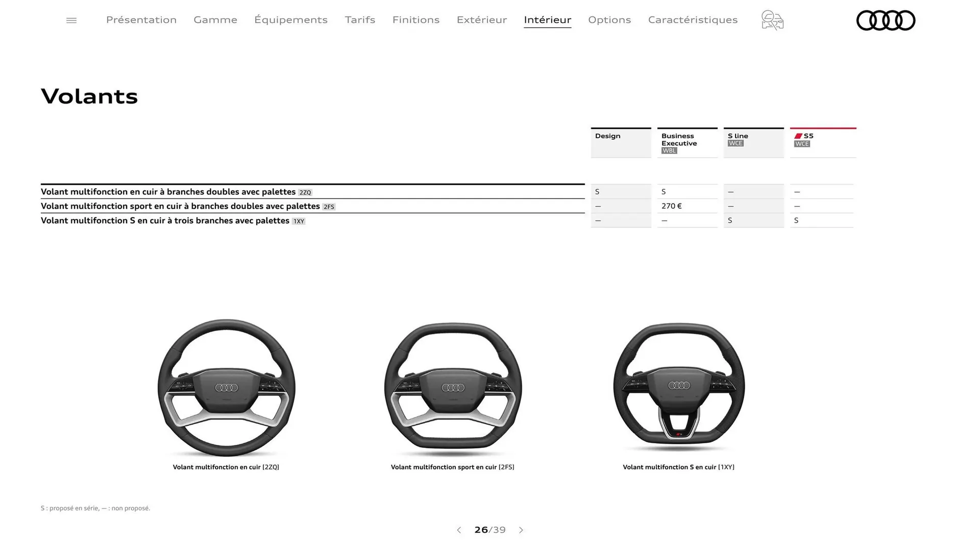Viewport: 980px width, 551px height.
Task: Click the Design column header
Action: click(607, 136)
